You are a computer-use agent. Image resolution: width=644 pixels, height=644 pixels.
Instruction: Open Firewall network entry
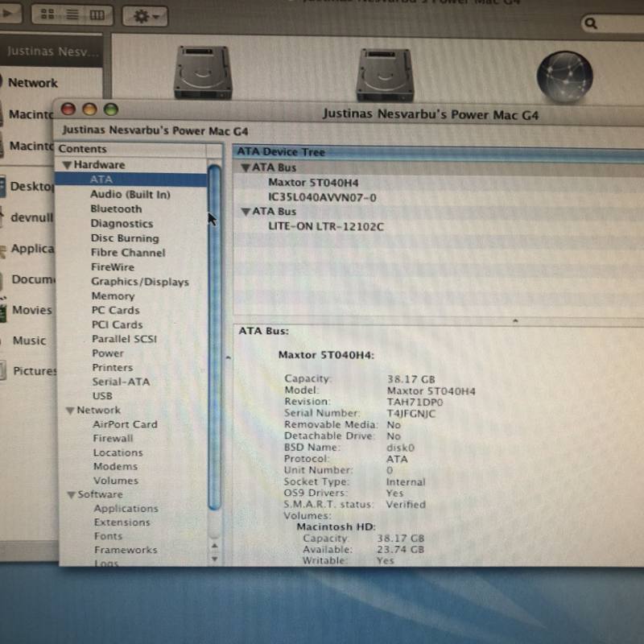tap(113, 438)
